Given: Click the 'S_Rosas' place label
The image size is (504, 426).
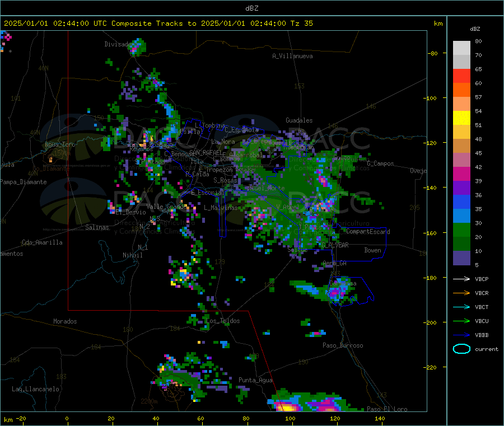Looking at the screenshot, I should pyautogui.click(x=225, y=180).
